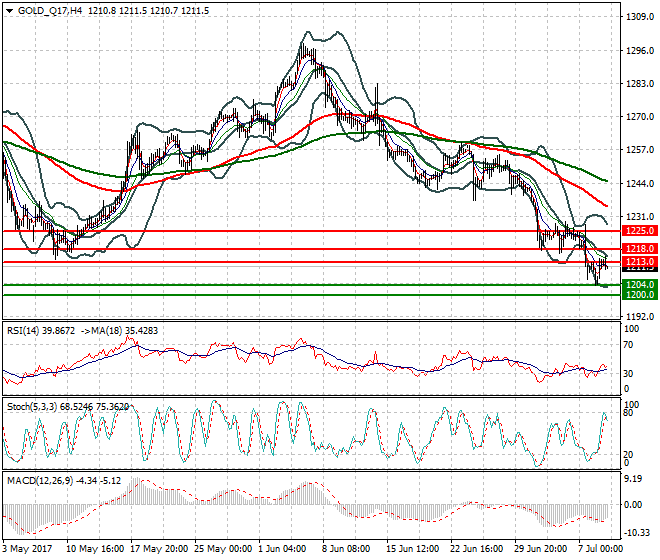The height and width of the screenshot is (560, 660).
Task: Click the 1296.0 price axis label
Action: click(640, 51)
